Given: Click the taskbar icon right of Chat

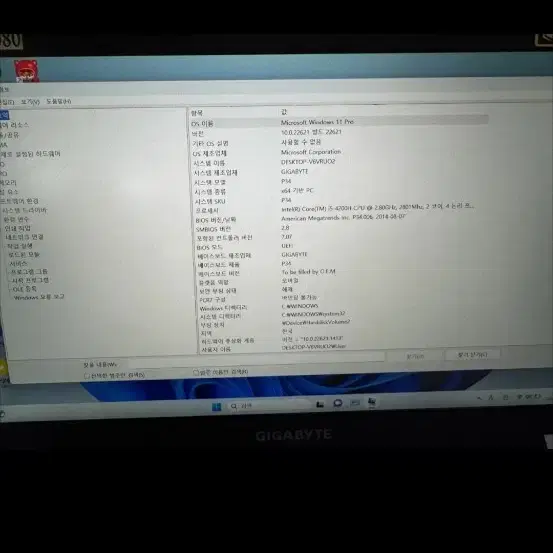Looking at the screenshot, I should coord(355,402).
